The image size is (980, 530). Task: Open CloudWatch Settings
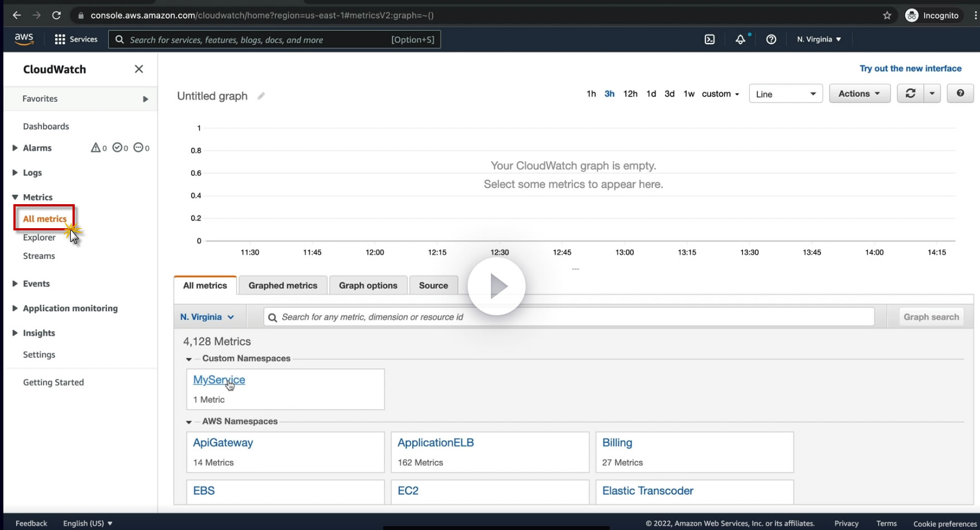[39, 354]
